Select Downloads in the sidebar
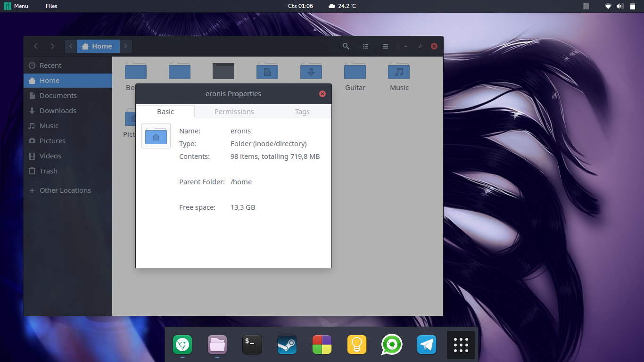The image size is (644, 362). pos(68,111)
